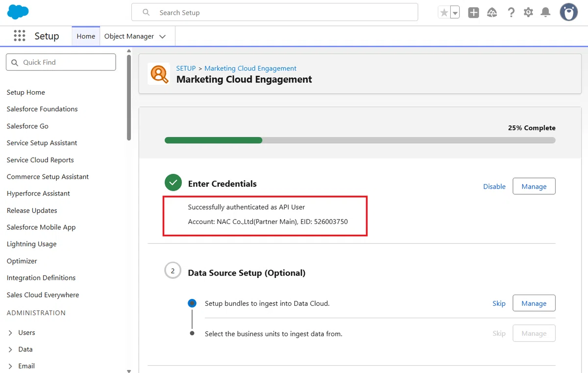
Task: Click the search magnifier in Search Setup
Action: click(x=146, y=12)
